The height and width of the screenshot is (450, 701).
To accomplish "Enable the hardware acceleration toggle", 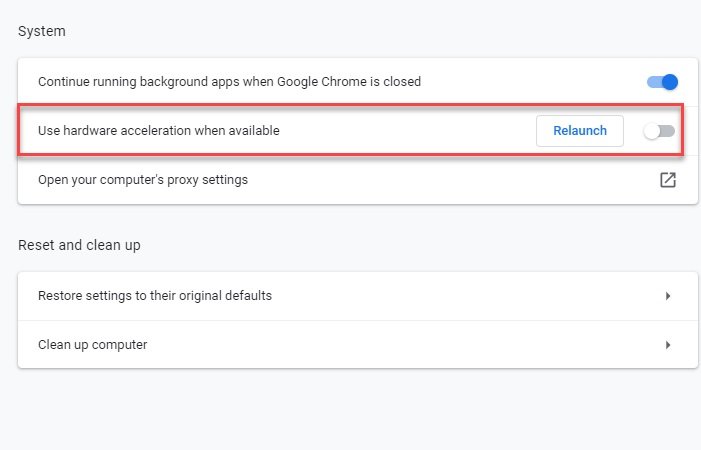I will (x=659, y=131).
